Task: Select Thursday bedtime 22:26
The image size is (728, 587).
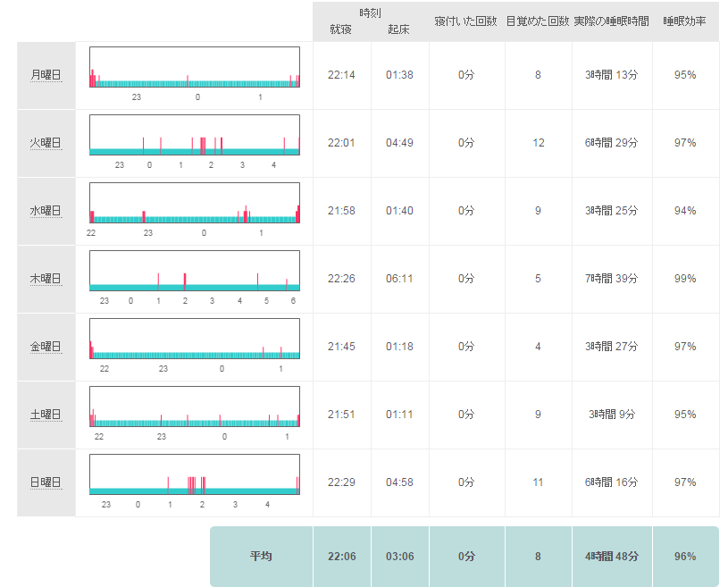Action: 341,279
